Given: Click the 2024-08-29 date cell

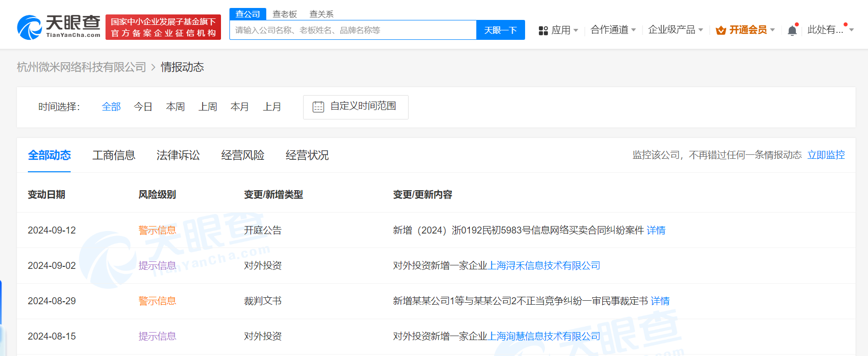Looking at the screenshot, I should click(52, 301).
